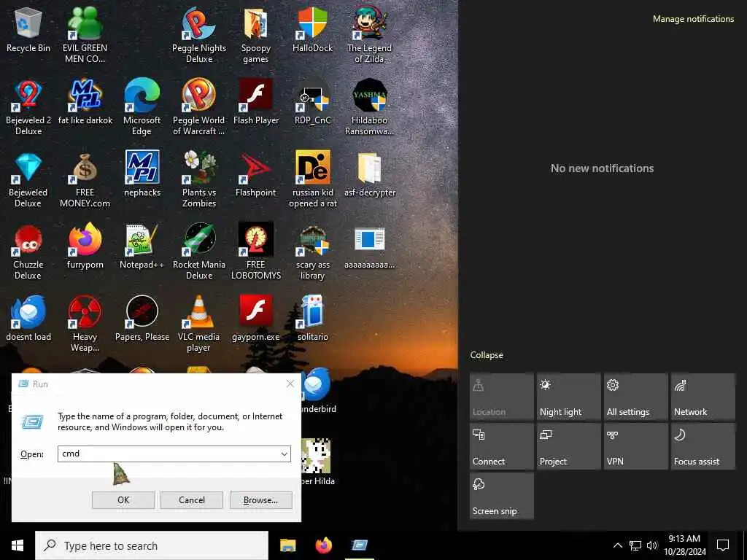Launch Microsoft Edge from desktop
This screenshot has width=747, height=560.
(142, 107)
